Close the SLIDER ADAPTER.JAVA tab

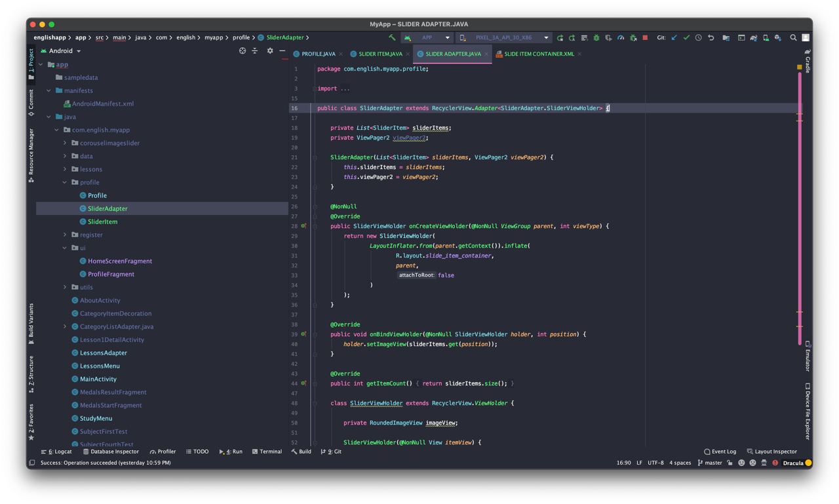point(486,54)
